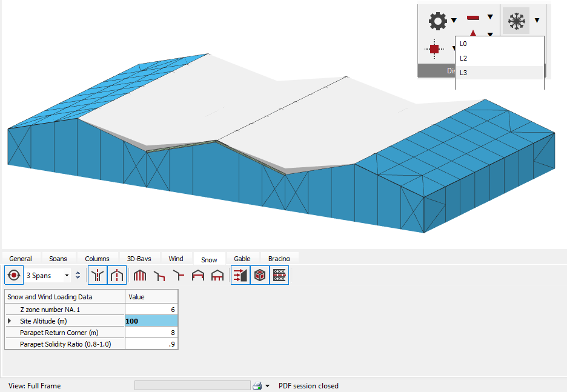567x392 pixels.
Task: Toggle the Y-shaped valley column button
Action: pyautogui.click(x=97, y=275)
